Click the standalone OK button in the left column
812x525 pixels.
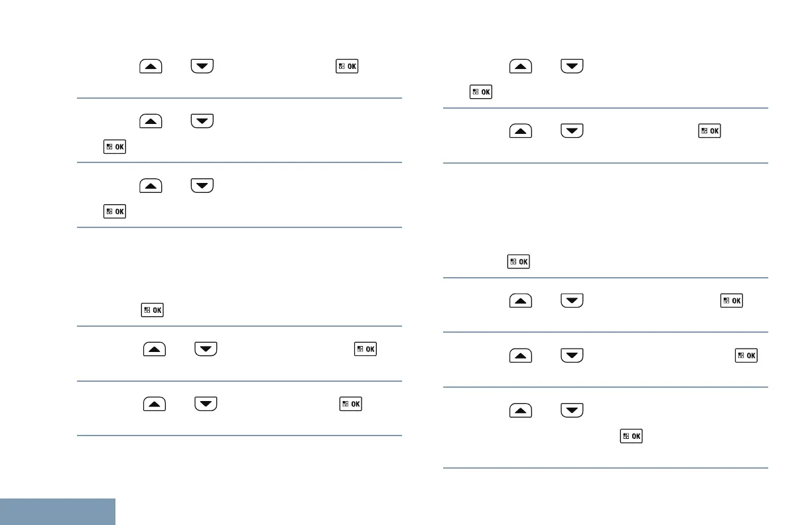coord(153,310)
